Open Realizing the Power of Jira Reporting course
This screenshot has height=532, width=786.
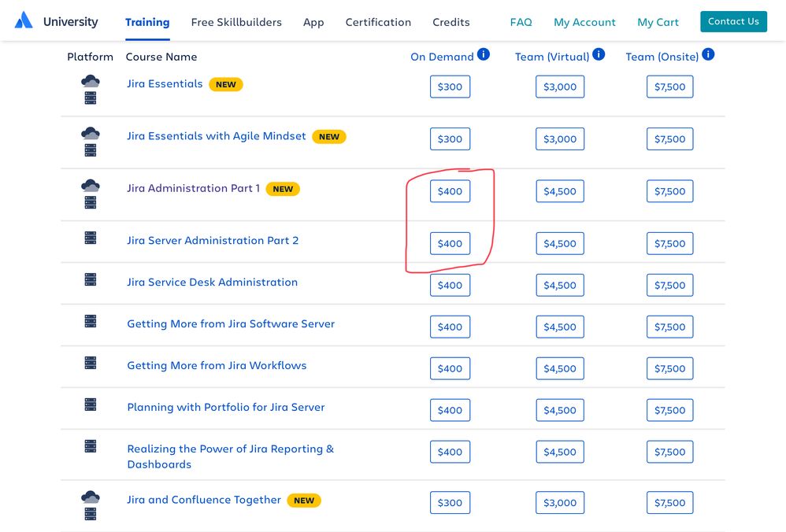click(x=231, y=456)
